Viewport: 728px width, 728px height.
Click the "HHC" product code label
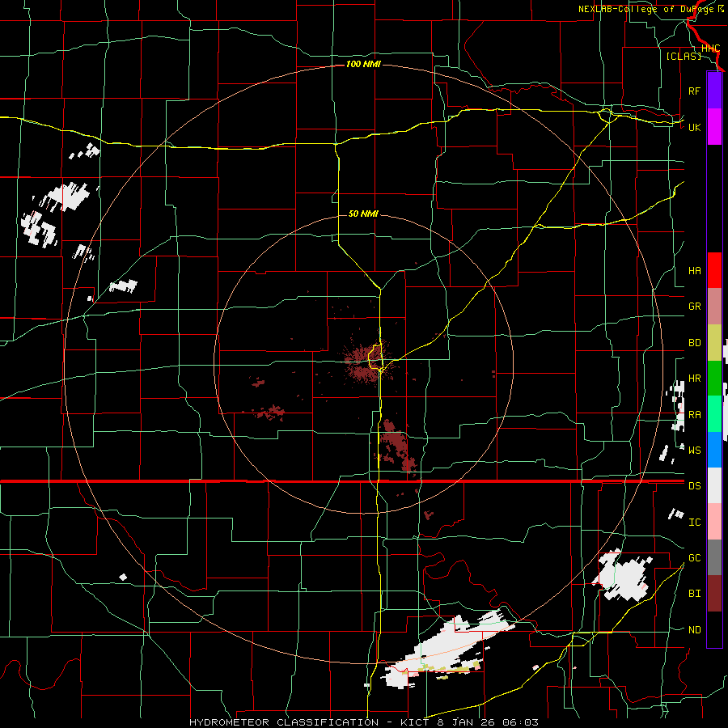(710, 49)
